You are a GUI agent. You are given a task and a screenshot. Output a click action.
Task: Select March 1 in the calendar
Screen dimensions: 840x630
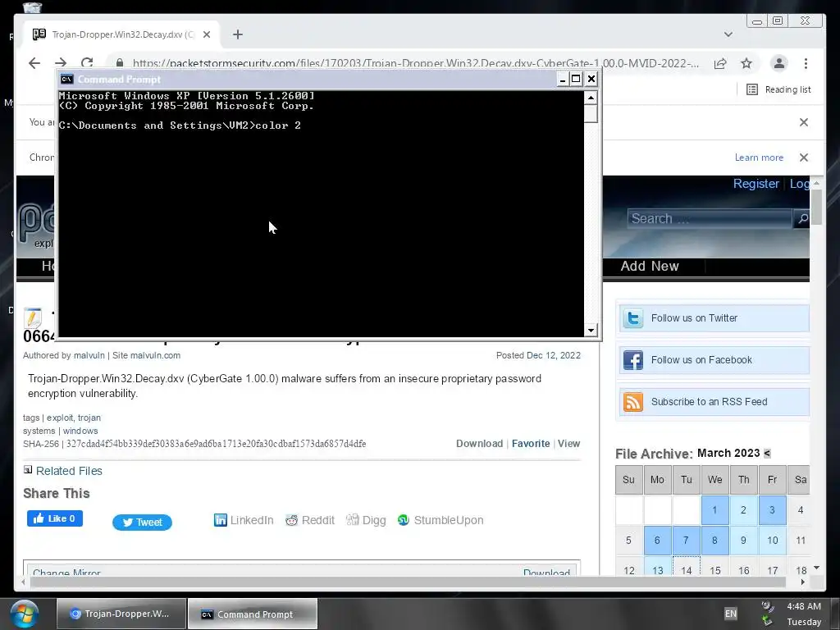(714, 510)
